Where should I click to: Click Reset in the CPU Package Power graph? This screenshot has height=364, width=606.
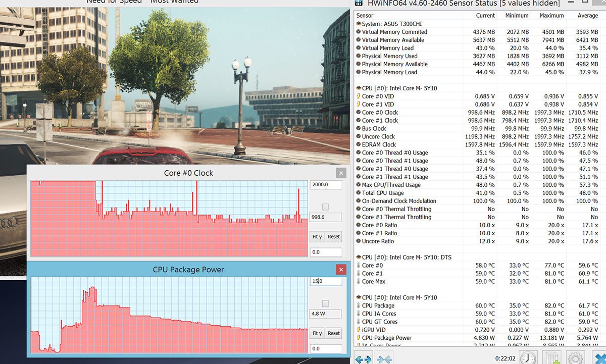(x=334, y=333)
